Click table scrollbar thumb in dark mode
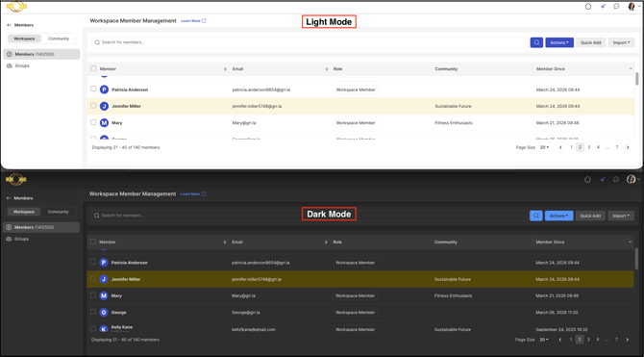Viewport: 644px width, 357px height. click(x=636, y=258)
